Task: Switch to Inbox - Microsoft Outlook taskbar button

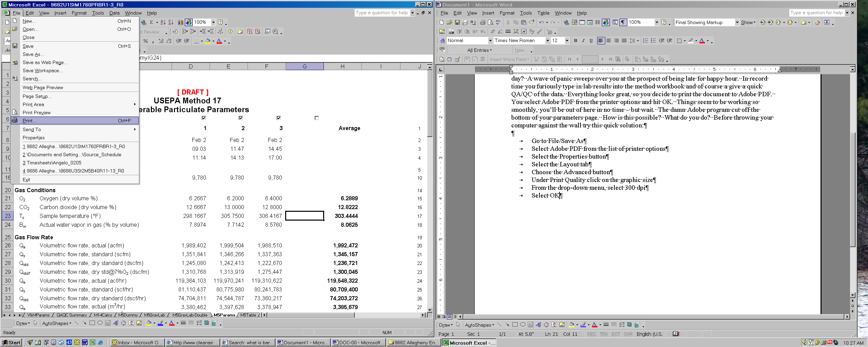Action: (x=137, y=343)
